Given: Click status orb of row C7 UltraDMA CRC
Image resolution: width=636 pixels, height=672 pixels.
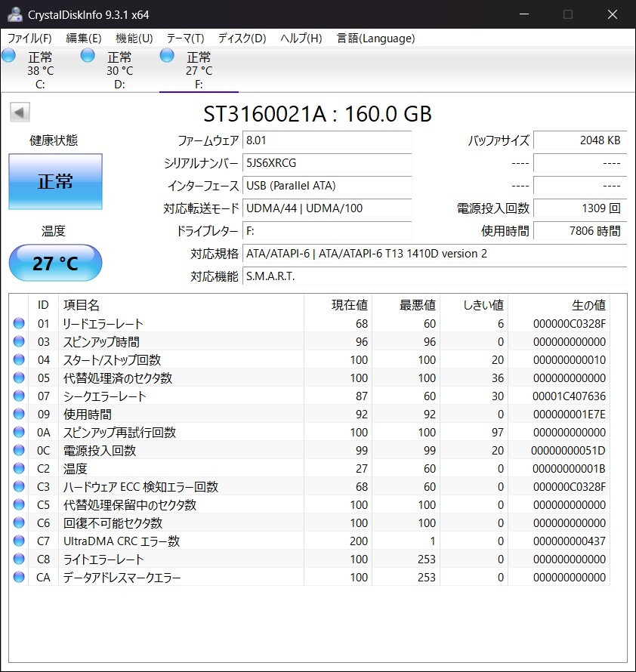Looking at the screenshot, I should (19, 541).
